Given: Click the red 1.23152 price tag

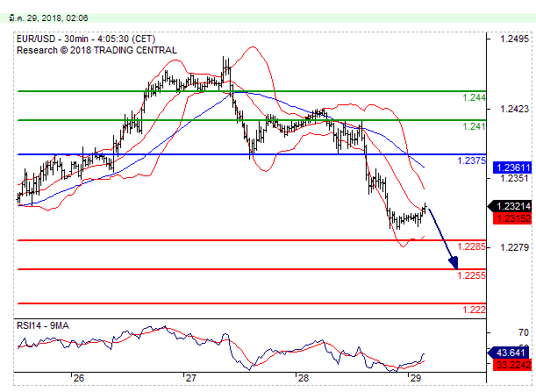Looking at the screenshot, I should click(512, 218).
